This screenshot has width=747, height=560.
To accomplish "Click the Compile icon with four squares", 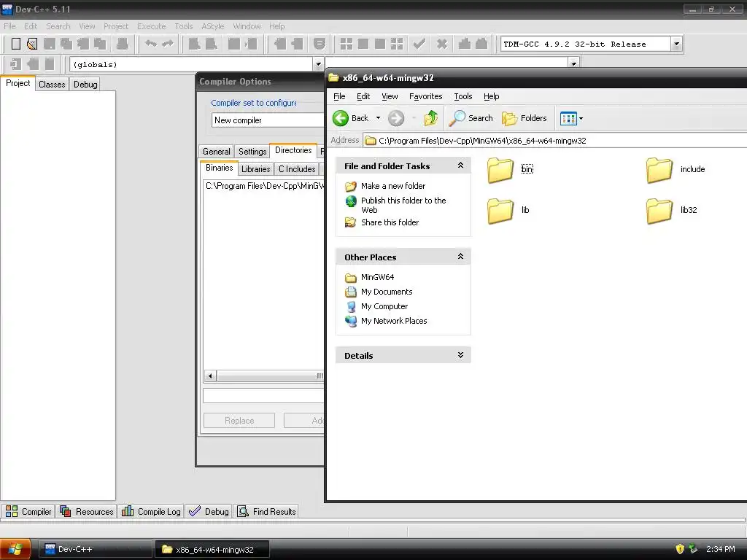I will click(347, 44).
